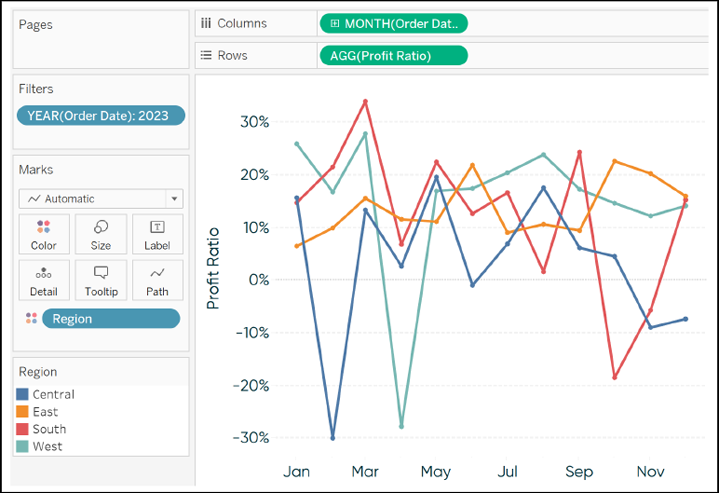The height and width of the screenshot is (493, 719).
Task: Click the Central blue legend swatch
Action: (x=22, y=394)
